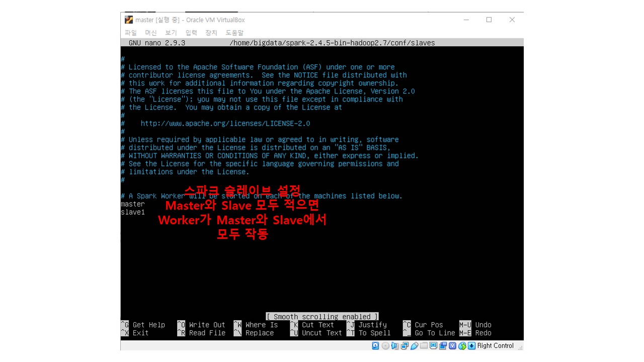This screenshot has width=644, height=362.
Task: Click the Cut Text shortcut label
Action: (x=317, y=325)
